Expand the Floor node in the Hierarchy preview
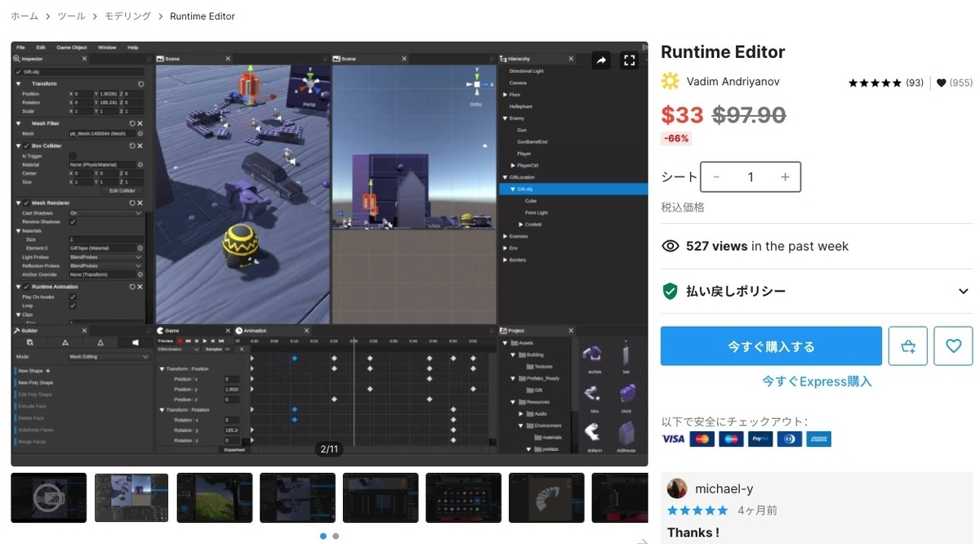The width and height of the screenshot is (980, 544). [506, 95]
